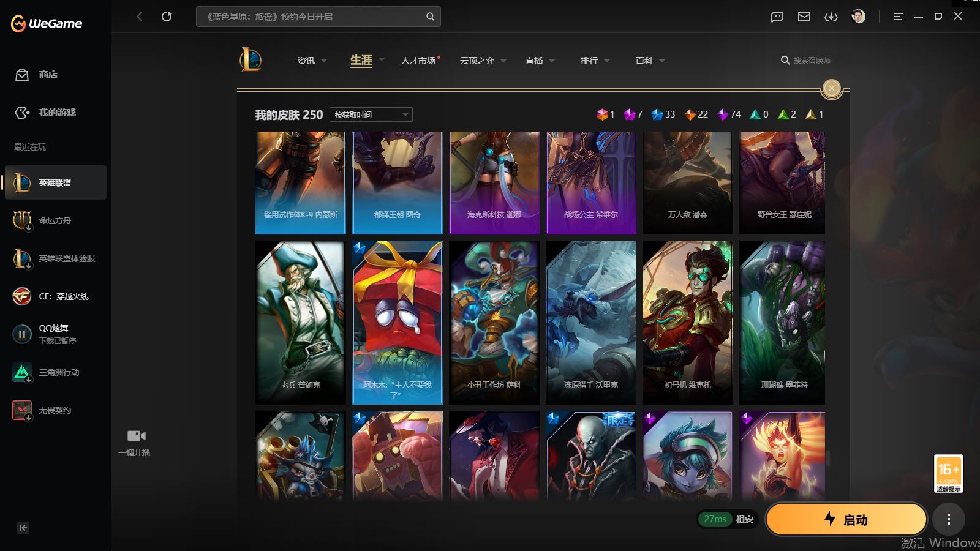
Task: Open 珊瑚礁 墨菲特 skin card
Action: pos(782,323)
